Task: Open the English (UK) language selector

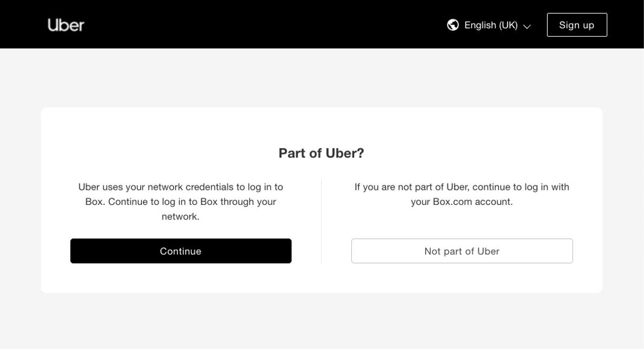Action: (489, 25)
